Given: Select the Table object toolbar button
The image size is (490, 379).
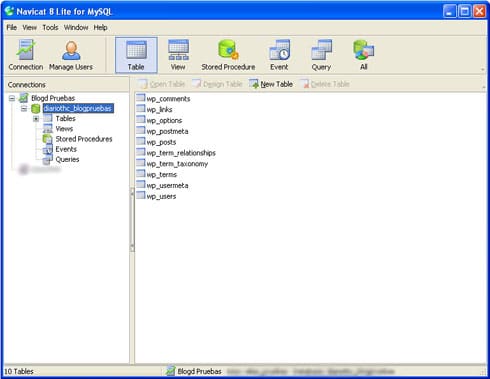Looking at the screenshot, I should click(x=136, y=55).
